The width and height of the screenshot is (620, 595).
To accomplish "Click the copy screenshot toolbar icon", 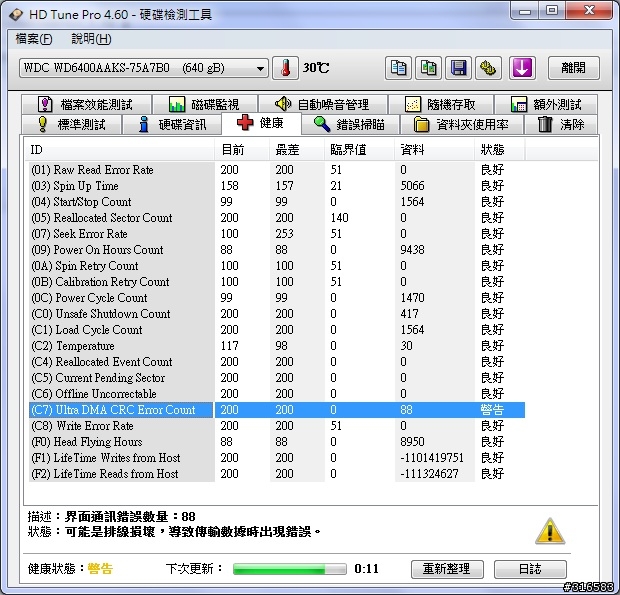I will 428,68.
